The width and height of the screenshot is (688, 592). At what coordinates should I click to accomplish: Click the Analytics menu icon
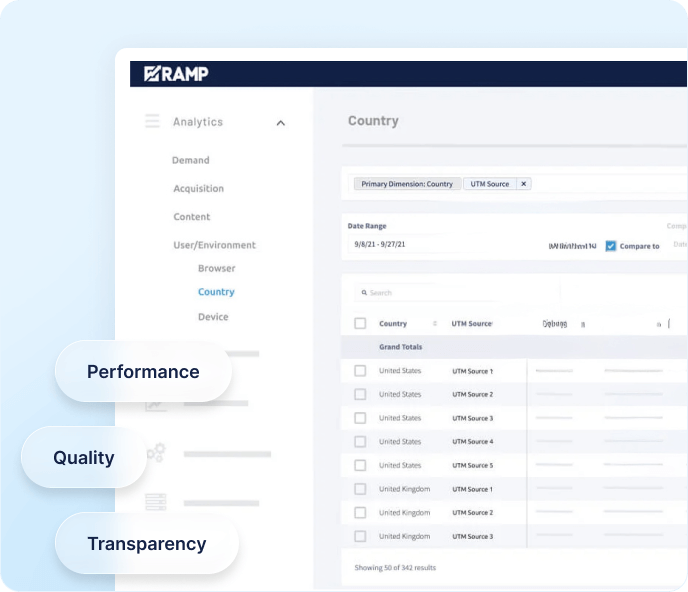tap(152, 122)
